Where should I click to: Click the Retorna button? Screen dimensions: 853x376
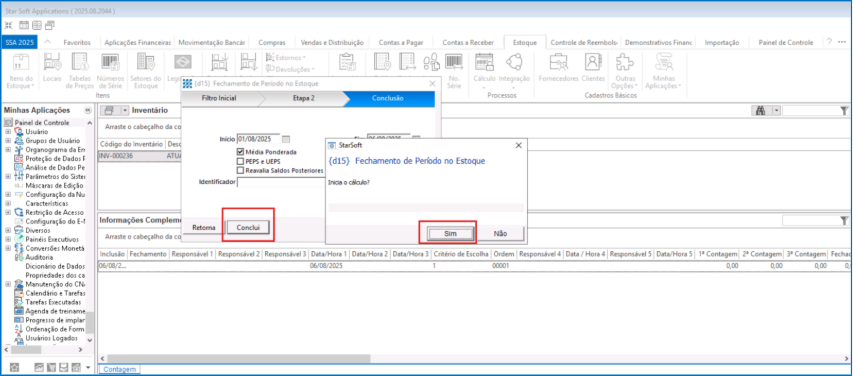pyautogui.click(x=203, y=227)
